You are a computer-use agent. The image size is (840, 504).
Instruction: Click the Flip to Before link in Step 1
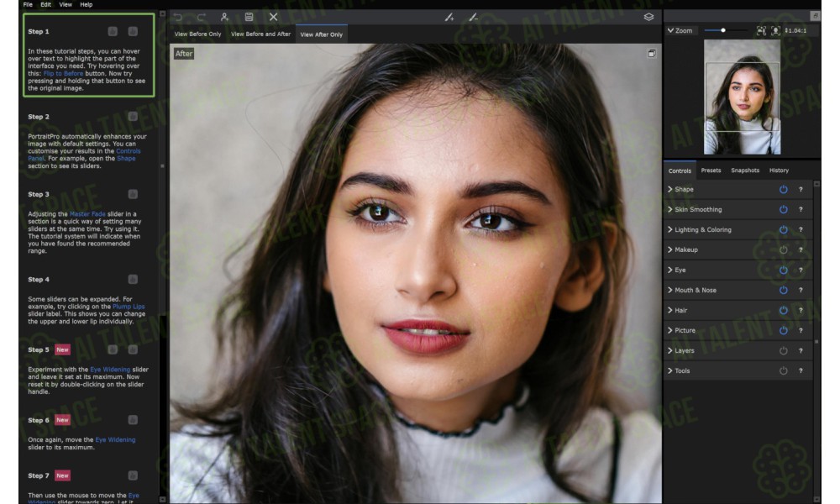pos(63,73)
